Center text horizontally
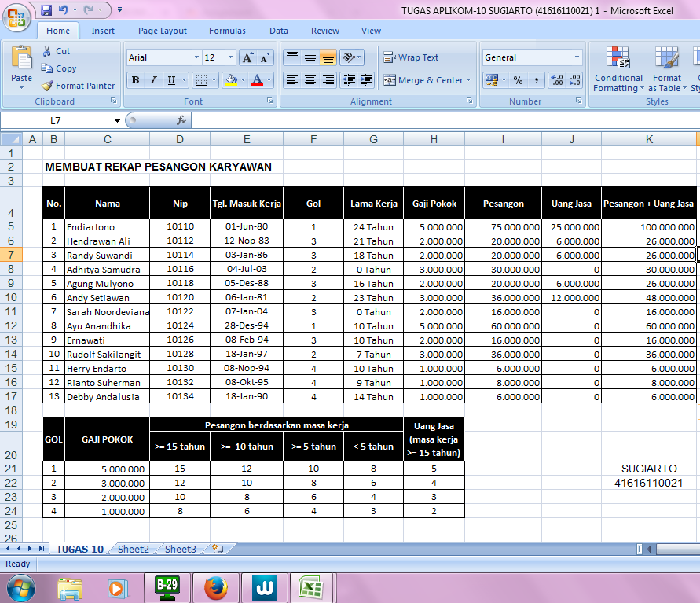700x603 pixels. [310, 80]
